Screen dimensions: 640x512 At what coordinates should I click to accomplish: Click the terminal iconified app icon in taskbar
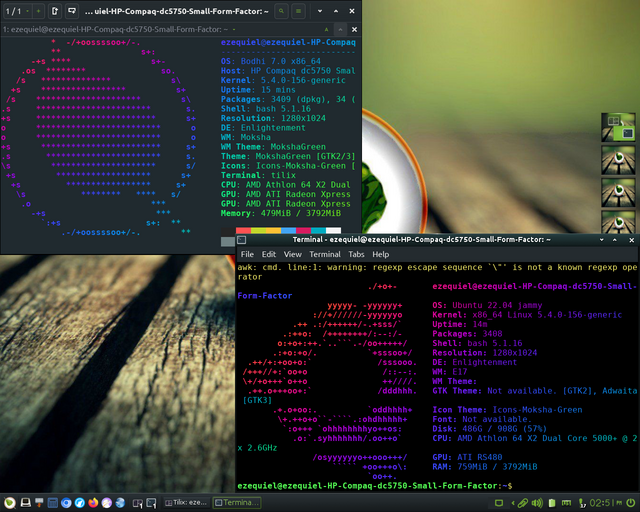(151, 503)
